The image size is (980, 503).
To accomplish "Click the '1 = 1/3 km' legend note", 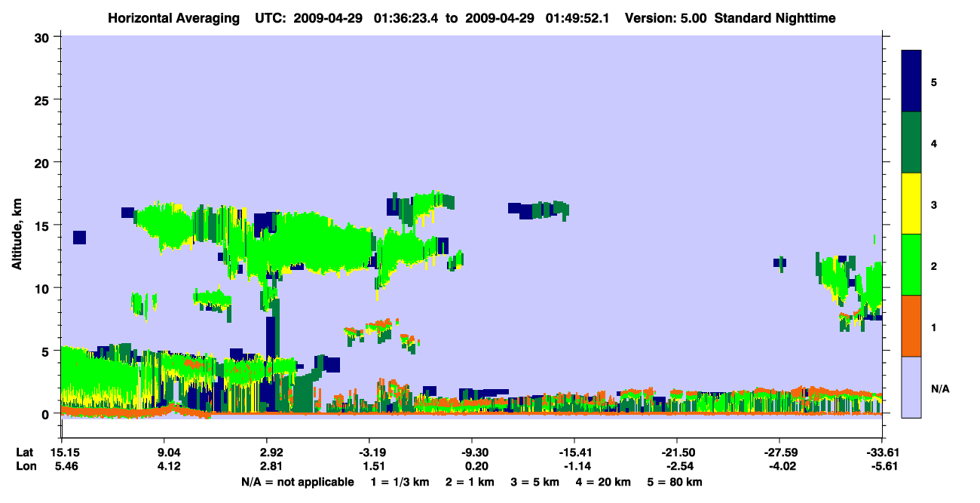I will pyautogui.click(x=402, y=482).
